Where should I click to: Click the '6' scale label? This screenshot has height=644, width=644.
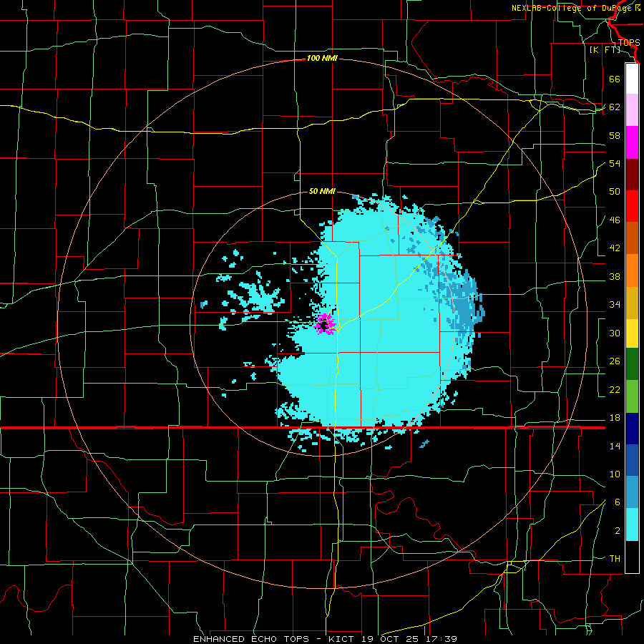pyautogui.click(x=617, y=502)
